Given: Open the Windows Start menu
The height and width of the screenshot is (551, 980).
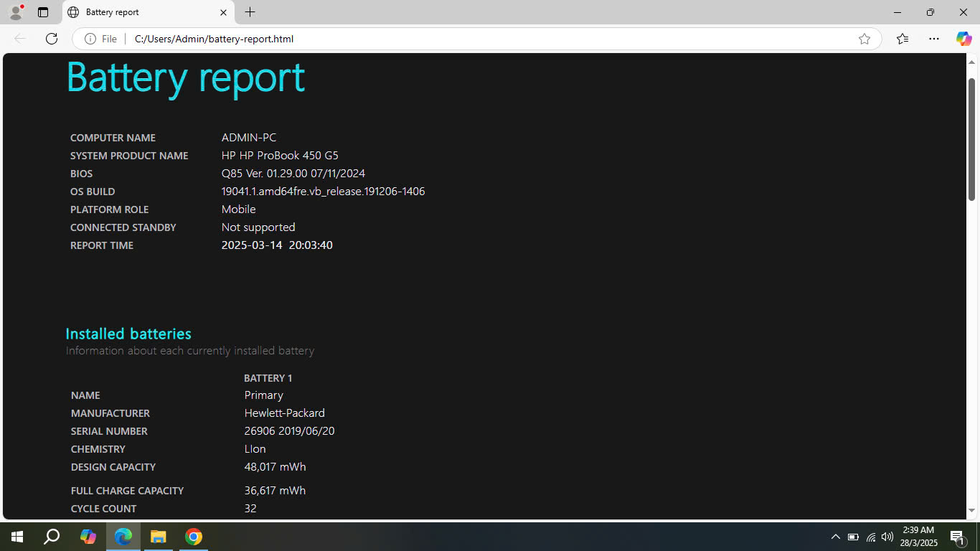Looking at the screenshot, I should pyautogui.click(x=17, y=537).
